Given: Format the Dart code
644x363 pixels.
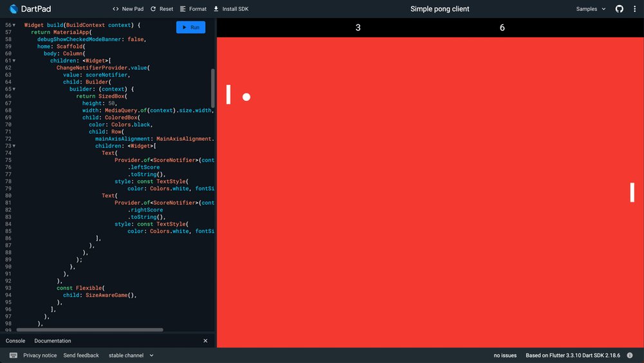Looking at the screenshot, I should (193, 8).
